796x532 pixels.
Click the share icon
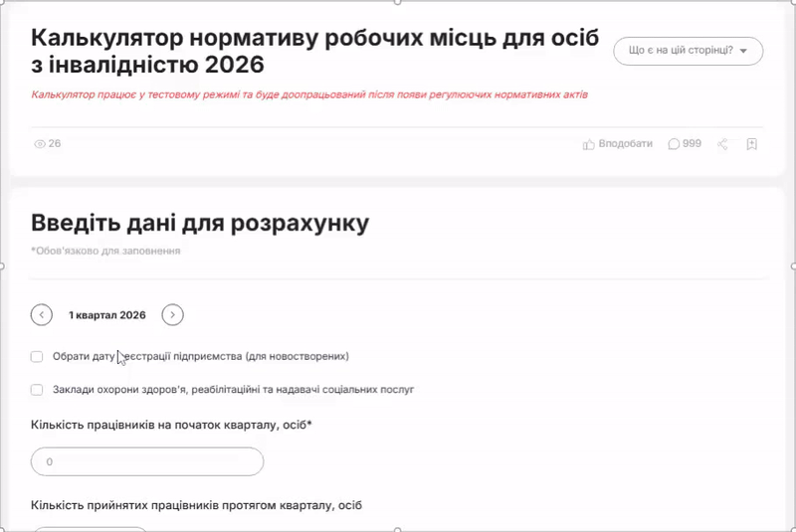pos(723,144)
